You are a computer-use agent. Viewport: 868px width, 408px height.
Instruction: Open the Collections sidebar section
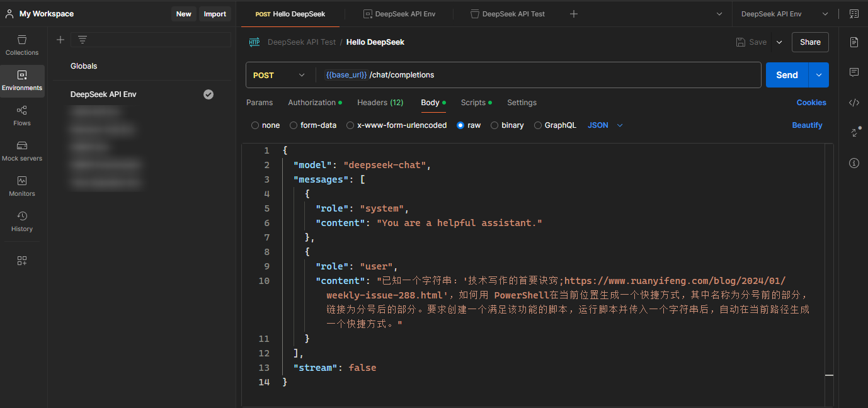[22, 45]
